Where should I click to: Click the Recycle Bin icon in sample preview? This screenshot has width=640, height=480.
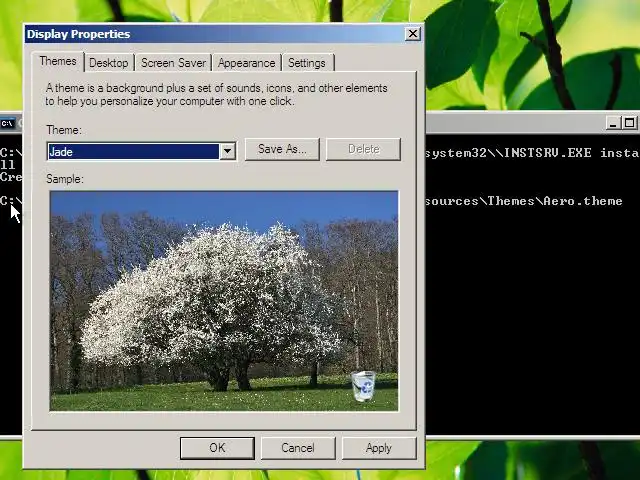click(x=363, y=386)
